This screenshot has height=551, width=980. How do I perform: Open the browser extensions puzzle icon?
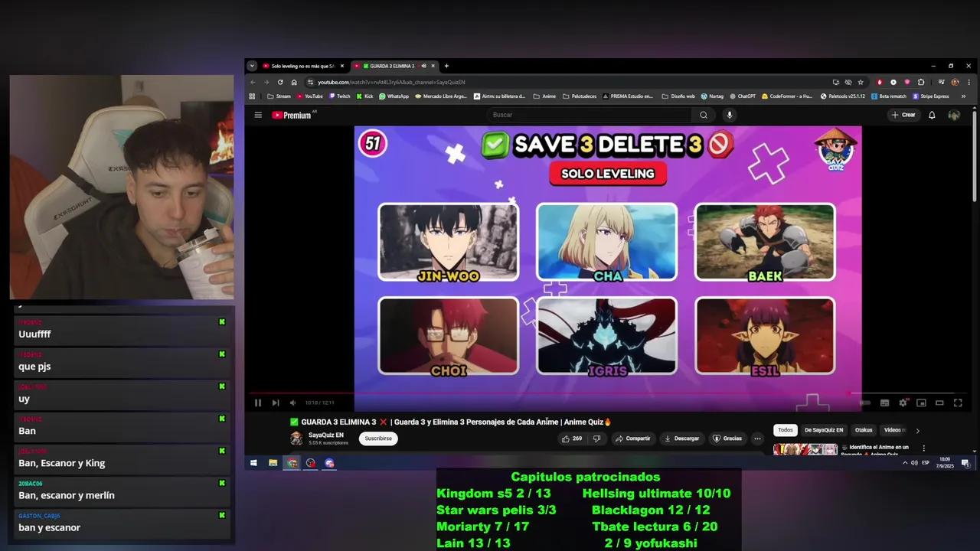pyautogui.click(x=921, y=82)
